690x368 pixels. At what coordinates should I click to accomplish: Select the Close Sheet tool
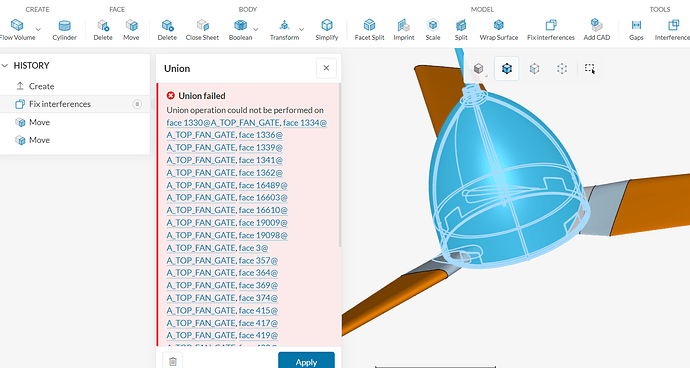[202, 29]
